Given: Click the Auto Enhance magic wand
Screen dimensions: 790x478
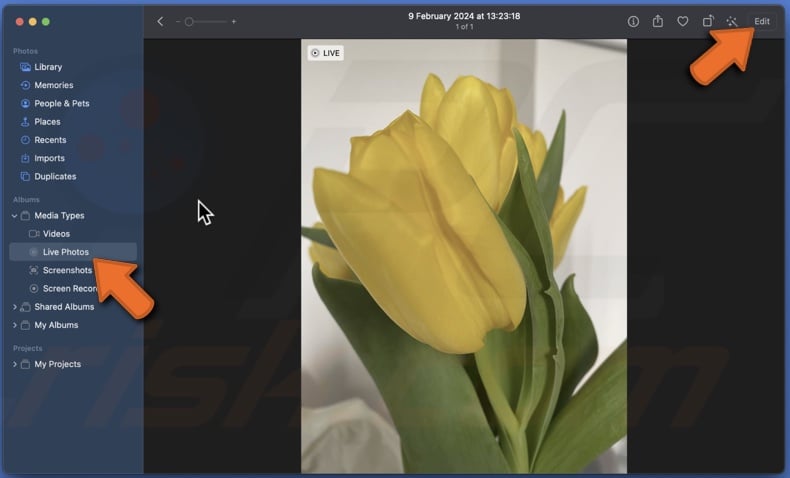Looking at the screenshot, I should (x=732, y=21).
